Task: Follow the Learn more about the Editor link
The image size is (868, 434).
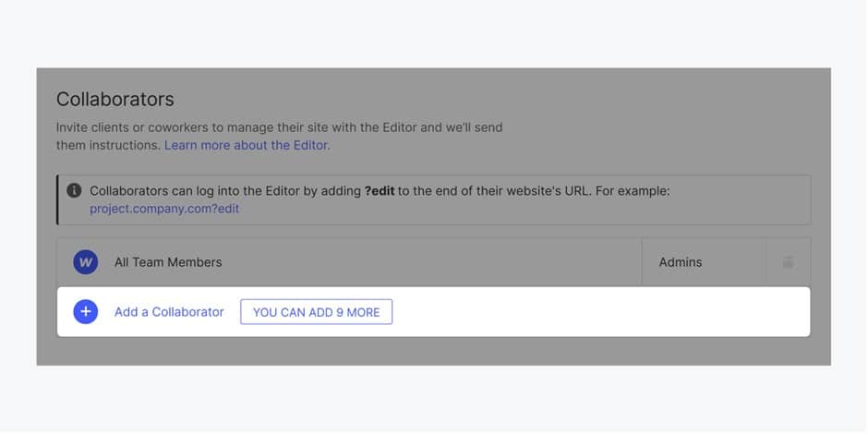Action: (x=247, y=145)
